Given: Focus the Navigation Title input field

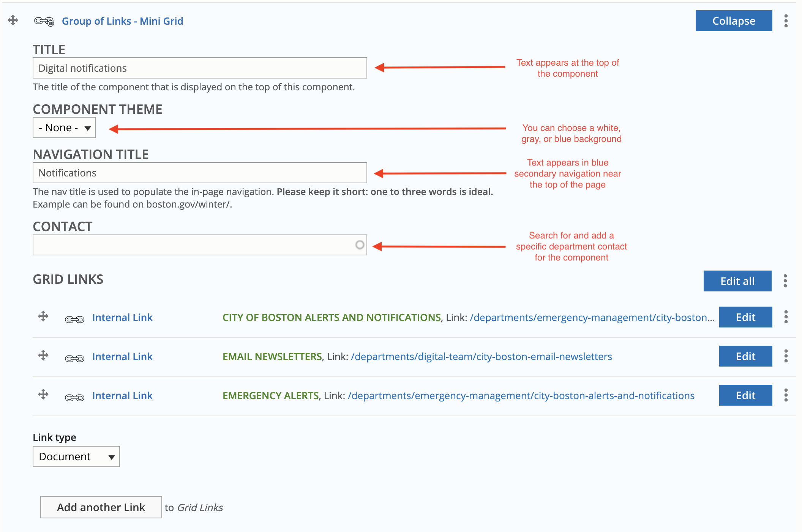Looking at the screenshot, I should (x=200, y=173).
